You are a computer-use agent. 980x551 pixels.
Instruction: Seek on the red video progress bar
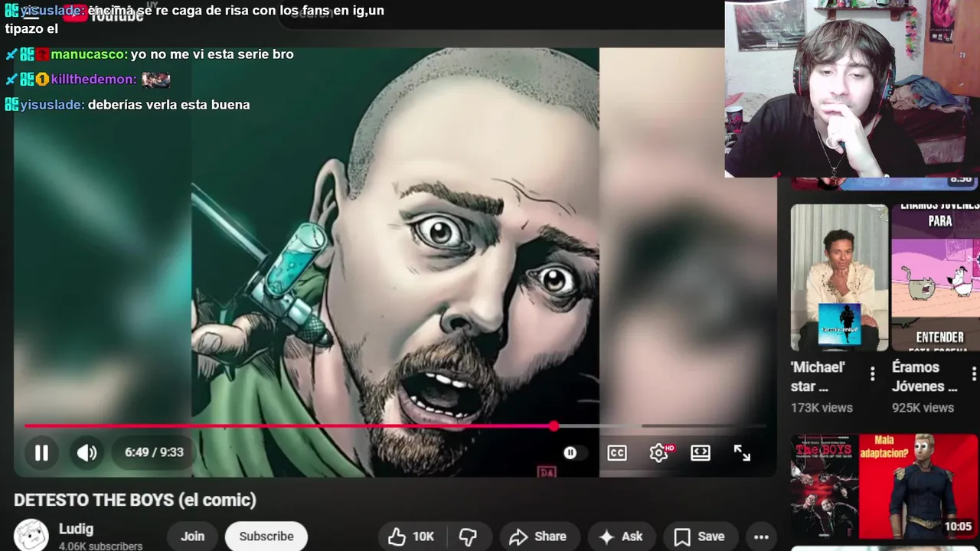click(289, 426)
